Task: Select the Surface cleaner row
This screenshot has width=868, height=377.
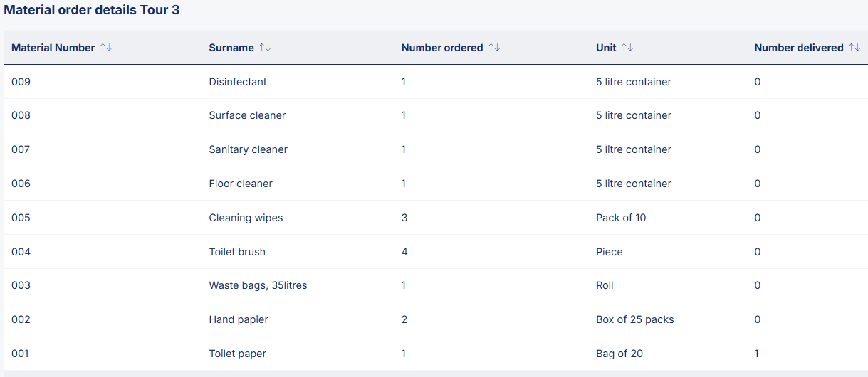Action: (247, 115)
